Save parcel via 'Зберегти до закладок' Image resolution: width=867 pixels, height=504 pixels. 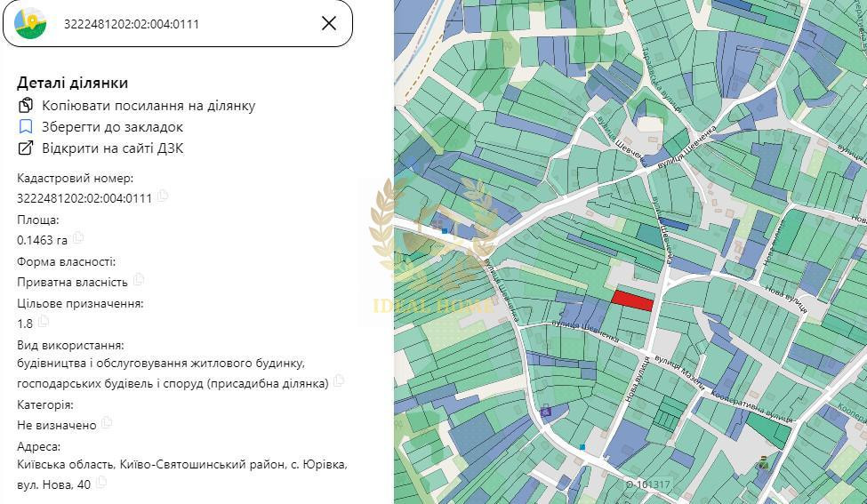point(112,127)
